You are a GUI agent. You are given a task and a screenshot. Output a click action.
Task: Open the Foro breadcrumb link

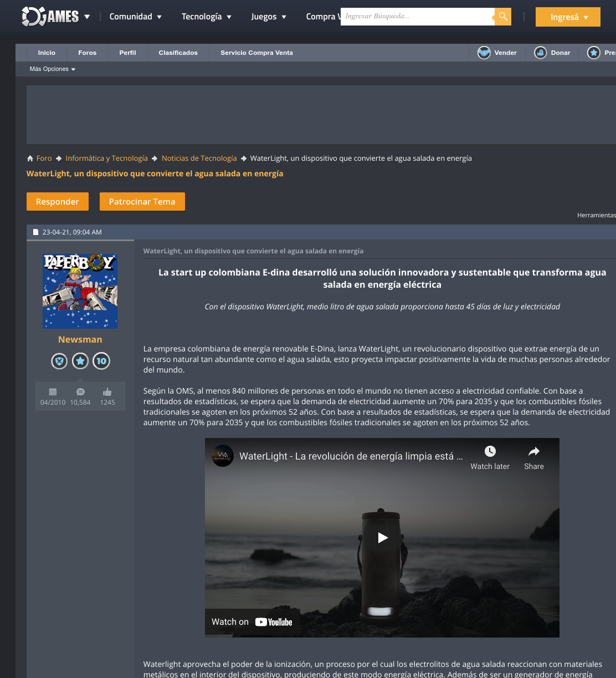[x=44, y=159]
